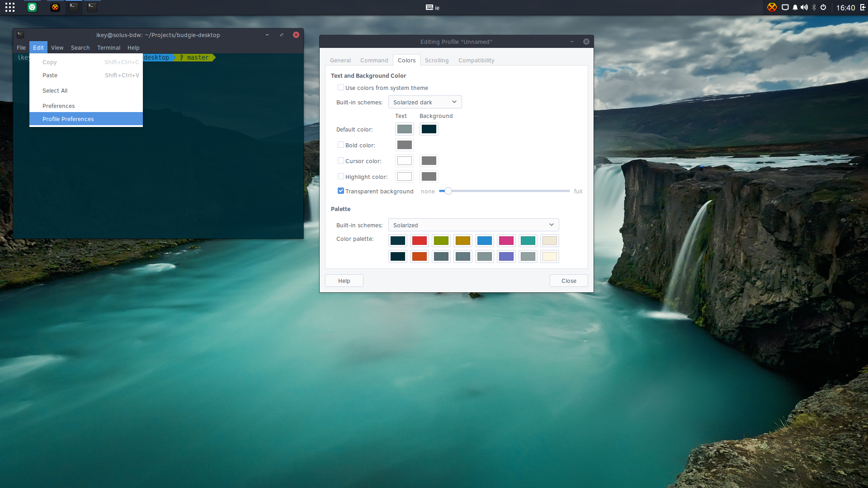The image size is (868, 488).
Task: Open the Palette 'Solarized' schemes dropdown
Action: [473, 225]
